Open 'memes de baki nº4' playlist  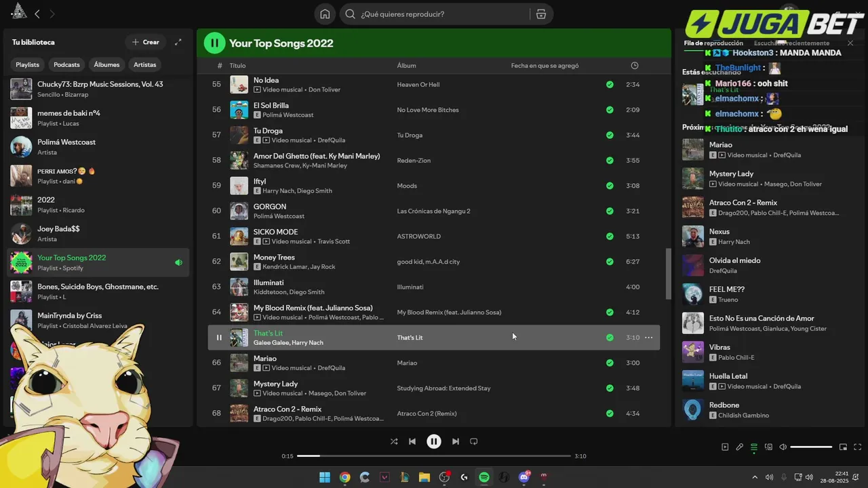pyautogui.click(x=99, y=118)
